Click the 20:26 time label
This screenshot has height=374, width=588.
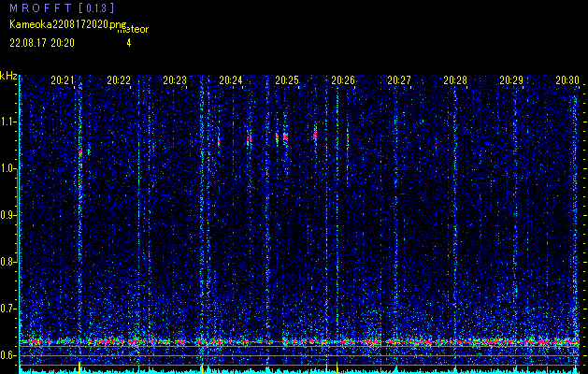point(343,80)
